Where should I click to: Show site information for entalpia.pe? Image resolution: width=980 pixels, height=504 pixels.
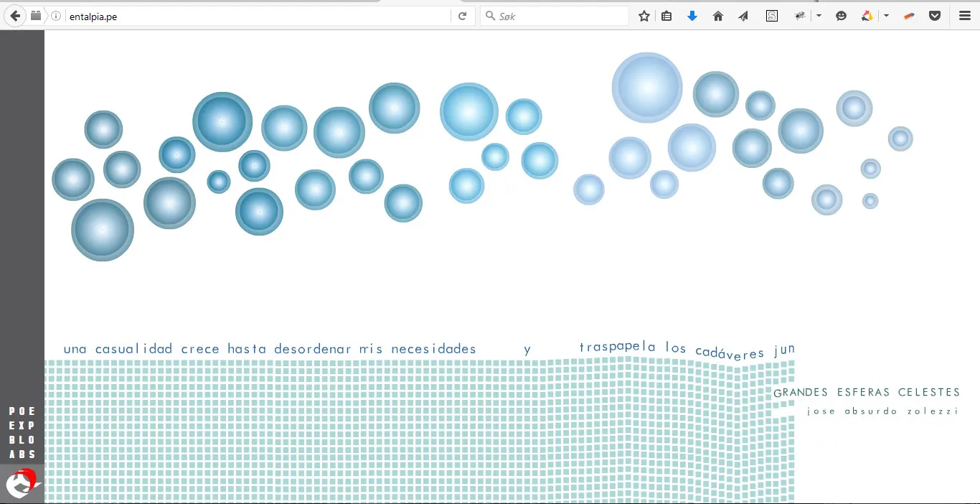point(56,16)
